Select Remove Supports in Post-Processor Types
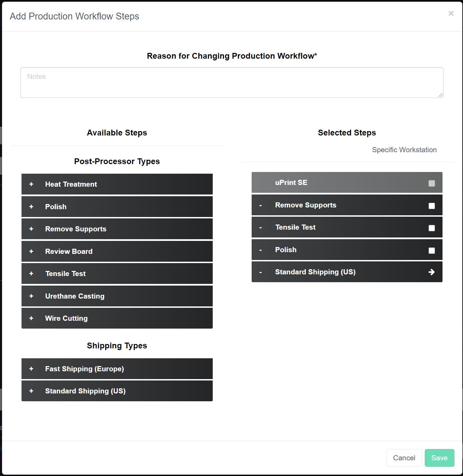 click(76, 229)
